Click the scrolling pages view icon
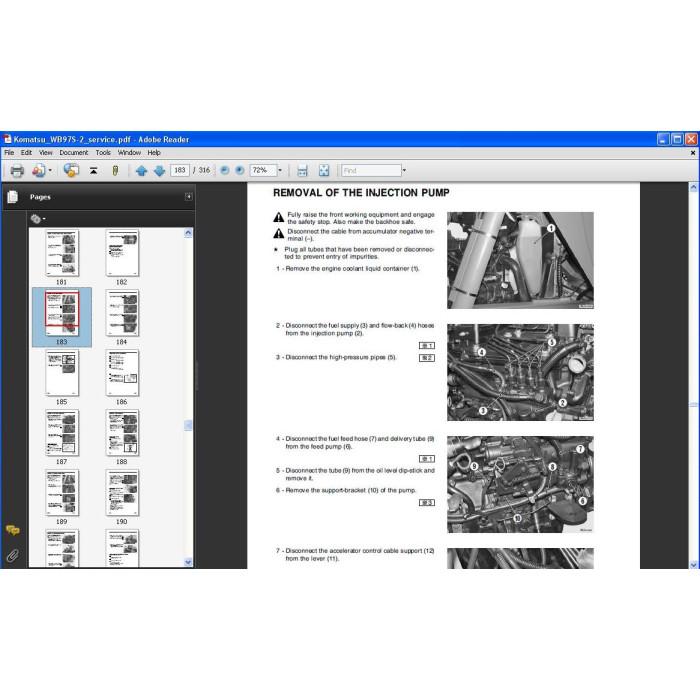The image size is (700, 700). [302, 171]
